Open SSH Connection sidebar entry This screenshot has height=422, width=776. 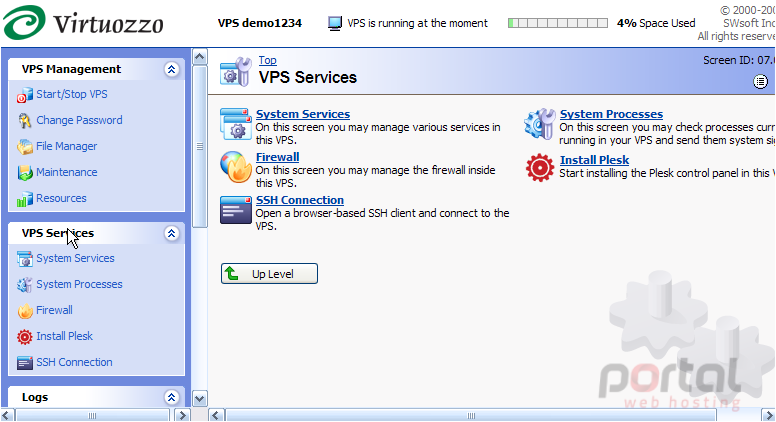pos(74,362)
